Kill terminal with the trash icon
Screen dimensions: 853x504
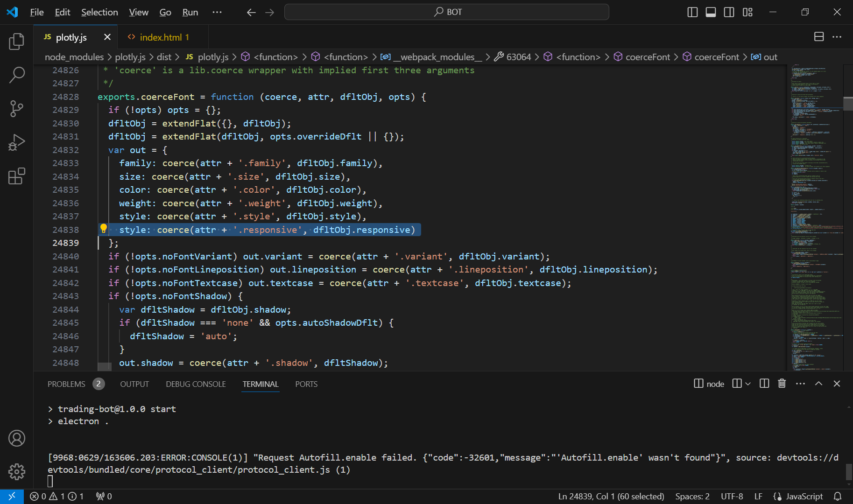pos(782,384)
